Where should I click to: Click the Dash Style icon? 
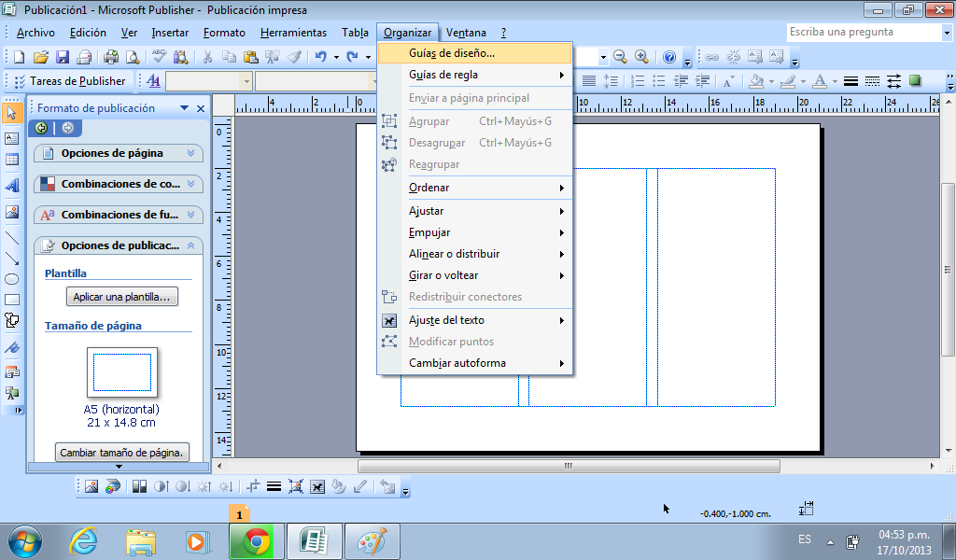pyautogui.click(x=873, y=81)
